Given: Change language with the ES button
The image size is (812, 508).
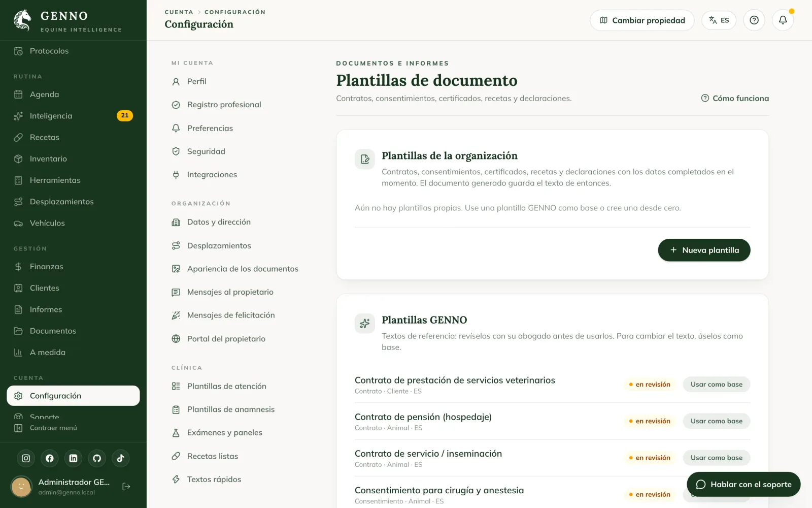Looking at the screenshot, I should tap(719, 20).
